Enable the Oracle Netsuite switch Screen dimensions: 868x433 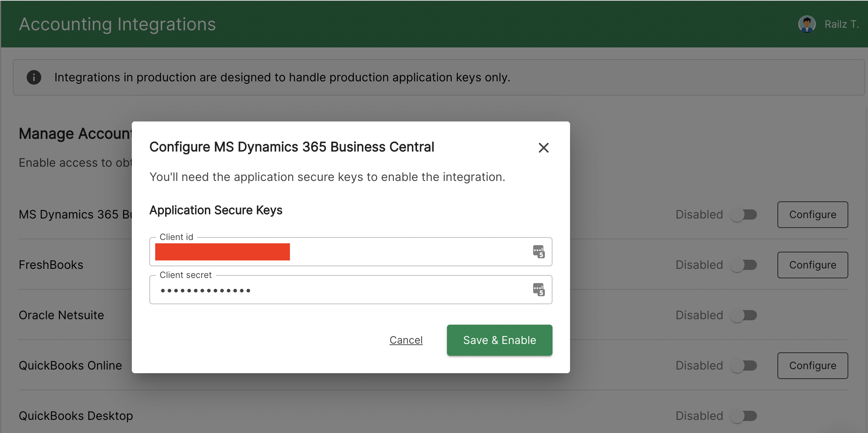[743, 315]
